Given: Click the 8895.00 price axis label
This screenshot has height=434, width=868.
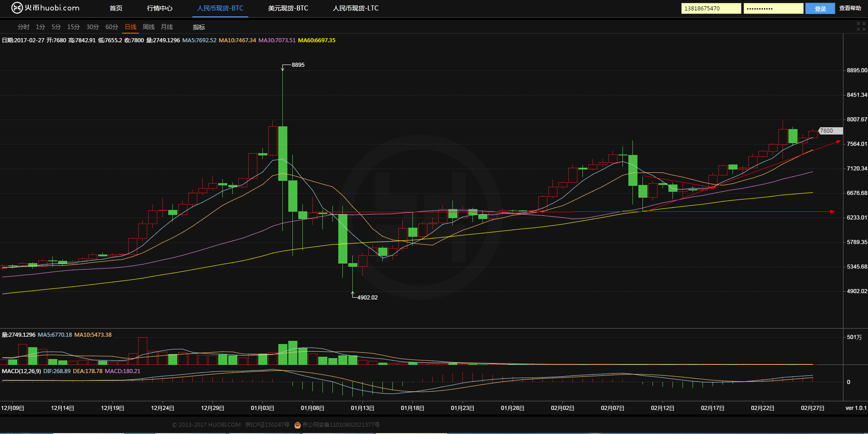Looking at the screenshot, I should click(857, 70).
